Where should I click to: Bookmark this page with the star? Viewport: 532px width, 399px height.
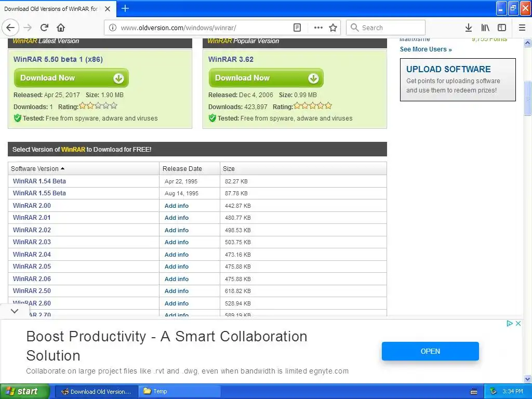(x=333, y=28)
